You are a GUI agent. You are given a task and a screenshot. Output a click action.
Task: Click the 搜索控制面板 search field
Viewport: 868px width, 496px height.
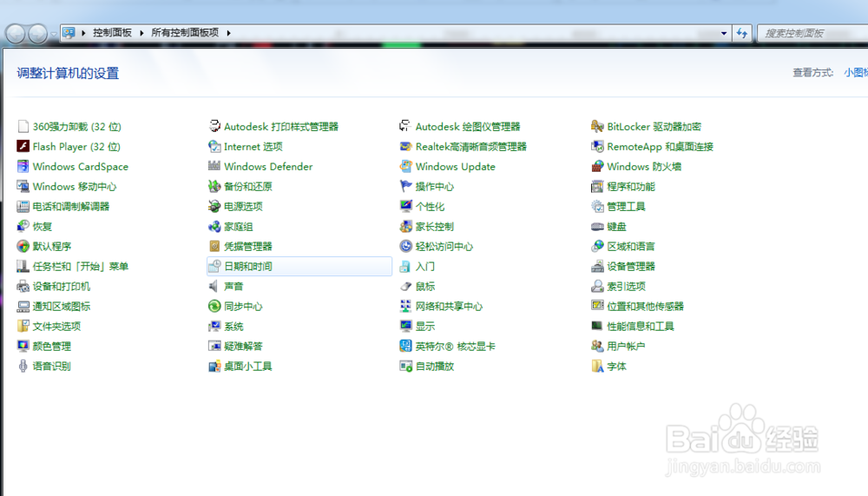tap(812, 33)
